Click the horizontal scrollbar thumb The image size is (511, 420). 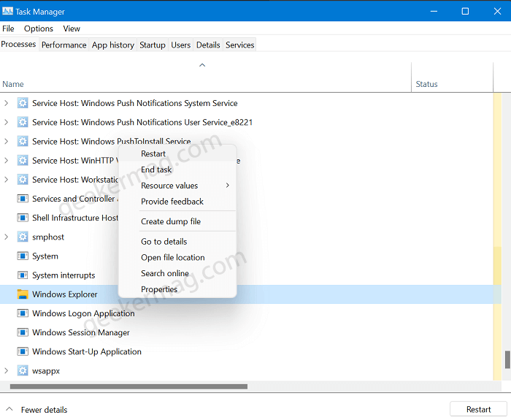pos(128,386)
